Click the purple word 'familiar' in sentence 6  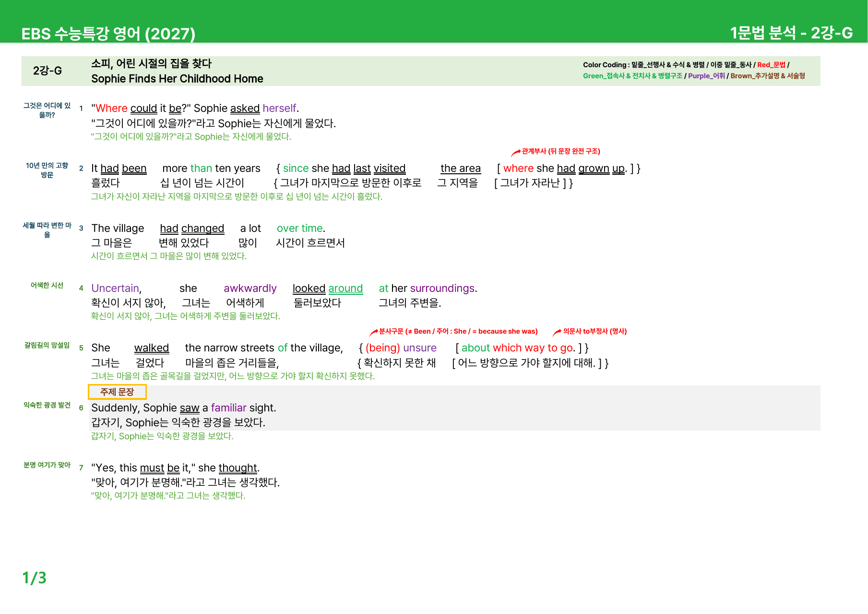229,408
